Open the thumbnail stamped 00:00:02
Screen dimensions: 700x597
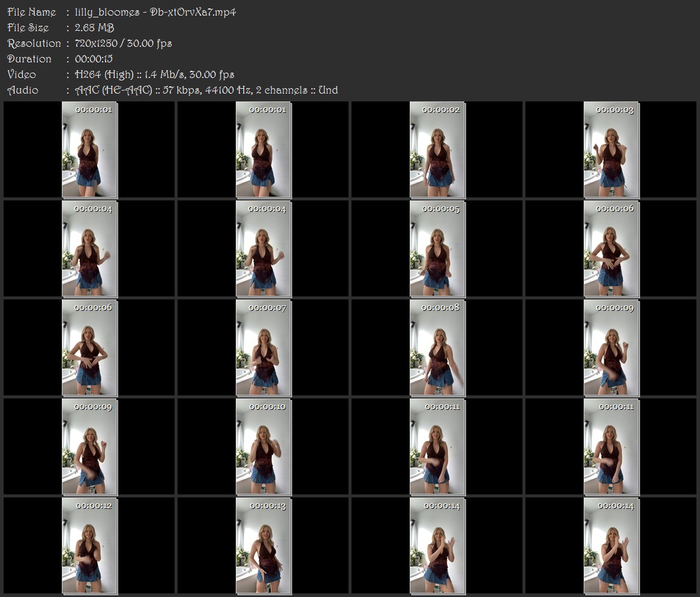[x=437, y=149]
